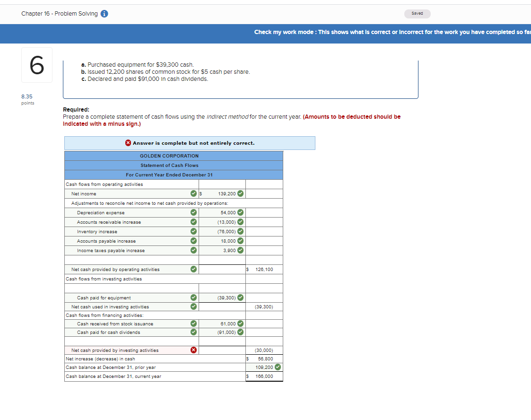Viewport: 531px width, 420px height.
Task: Click green check next to Net income label
Action: 193,193
